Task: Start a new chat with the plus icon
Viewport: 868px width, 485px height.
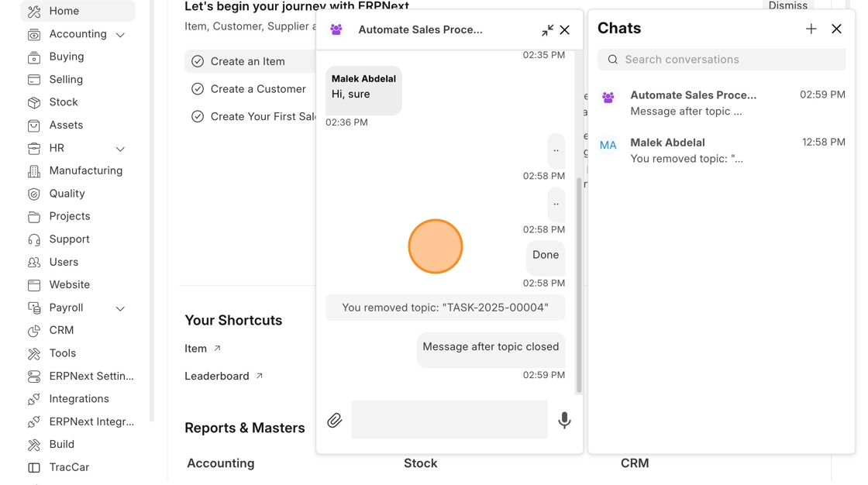Action: (x=811, y=29)
